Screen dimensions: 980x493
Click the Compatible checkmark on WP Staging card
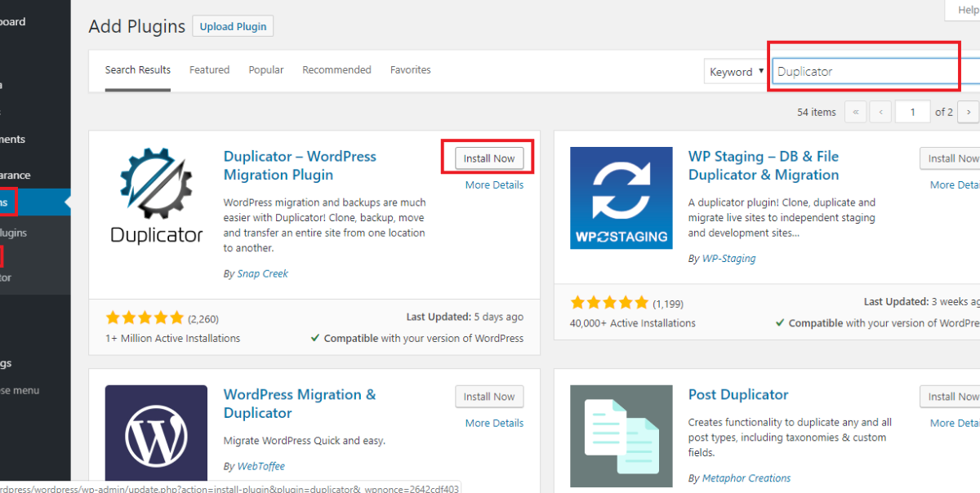click(x=780, y=323)
